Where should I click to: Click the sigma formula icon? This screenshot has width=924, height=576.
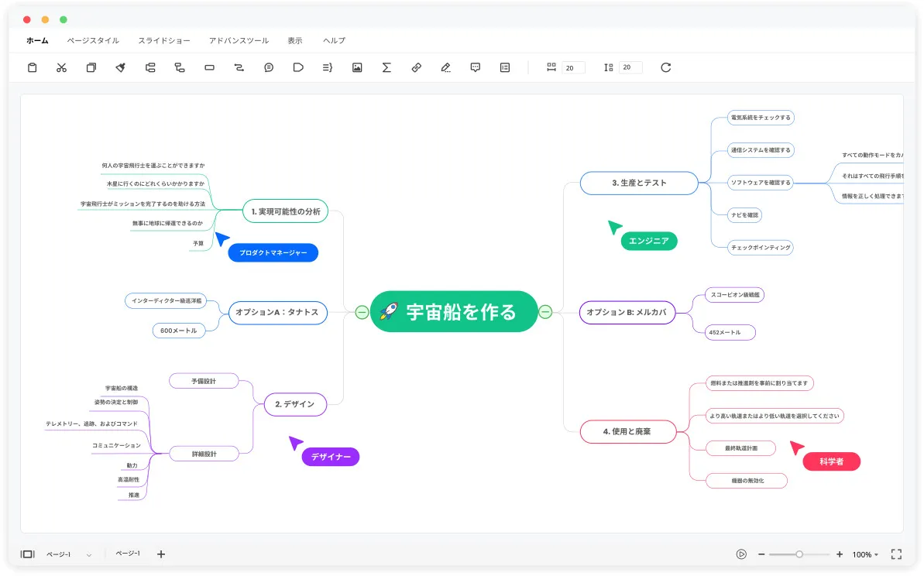coord(386,67)
